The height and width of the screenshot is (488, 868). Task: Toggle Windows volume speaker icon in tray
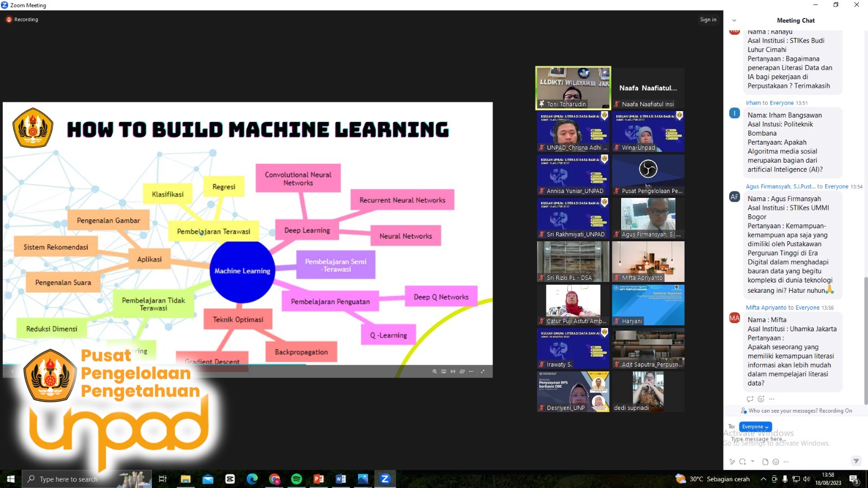(806, 479)
